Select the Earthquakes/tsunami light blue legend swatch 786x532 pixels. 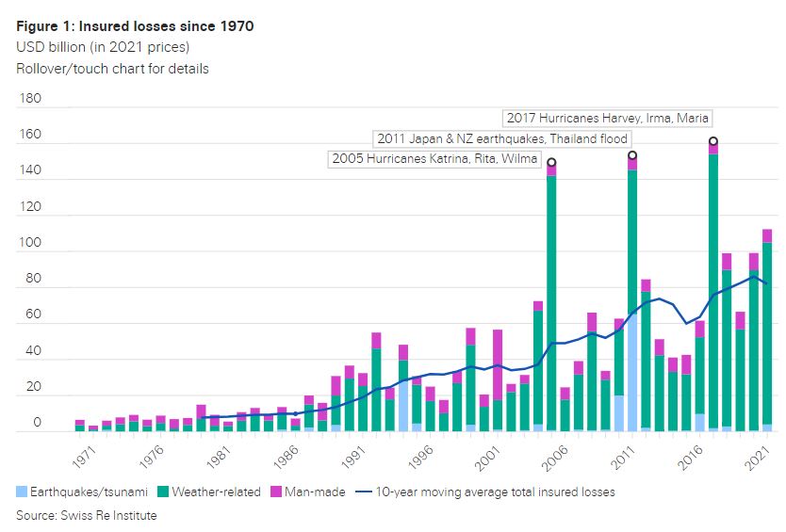[22, 492]
